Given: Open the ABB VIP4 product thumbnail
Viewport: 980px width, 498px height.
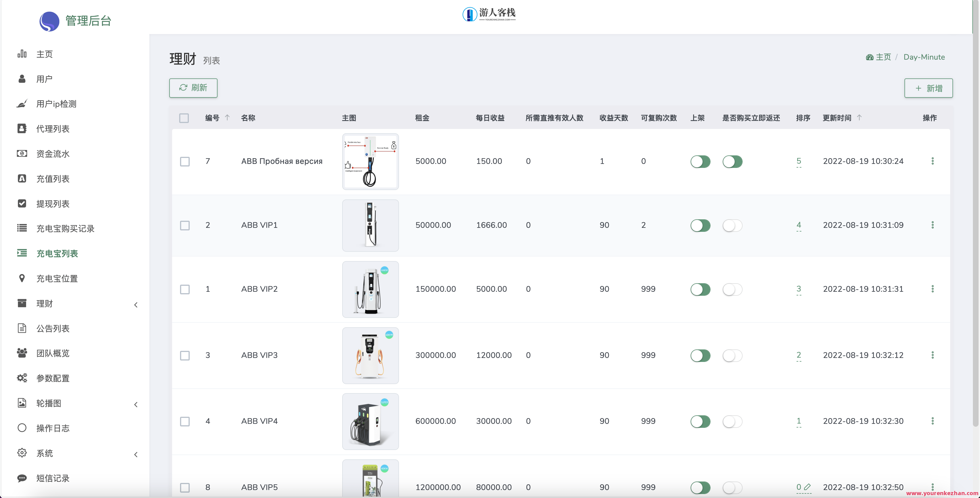Looking at the screenshot, I should pyautogui.click(x=370, y=421).
